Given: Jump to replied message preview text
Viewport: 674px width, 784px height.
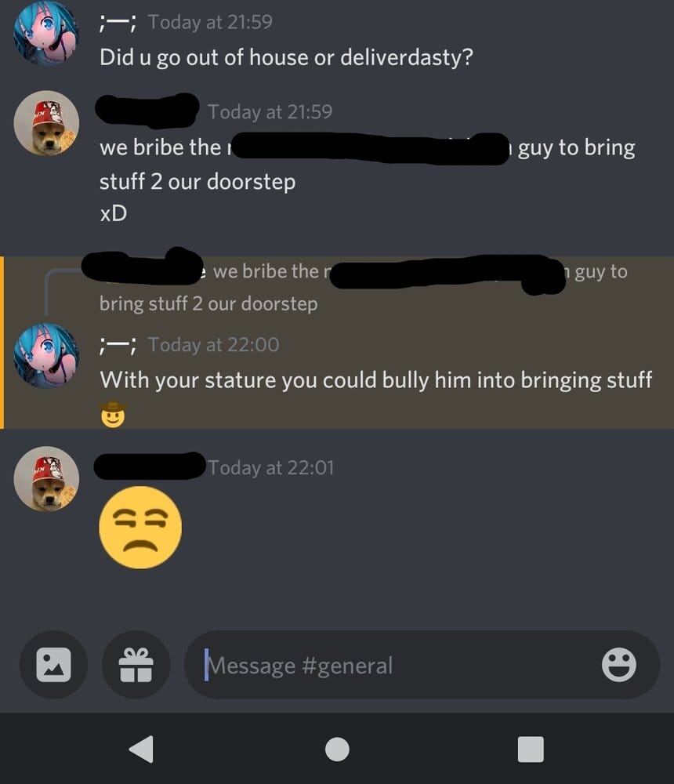Looking at the screenshot, I should point(363,287).
